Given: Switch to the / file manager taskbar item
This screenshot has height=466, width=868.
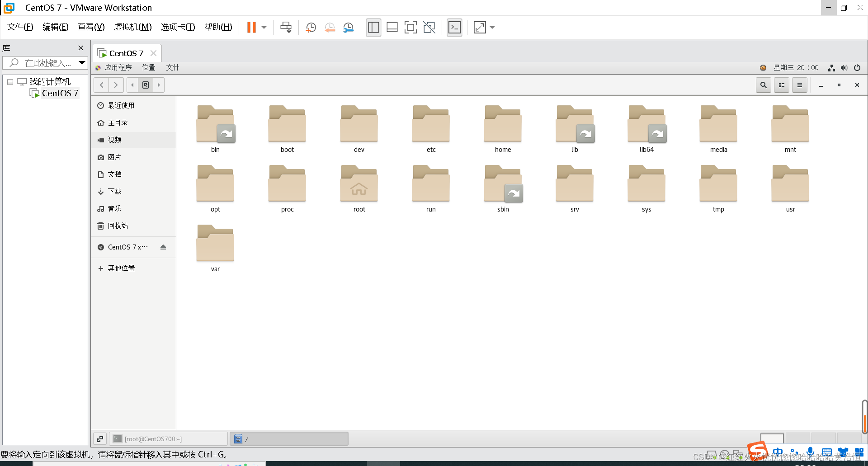Looking at the screenshot, I should (x=289, y=438).
